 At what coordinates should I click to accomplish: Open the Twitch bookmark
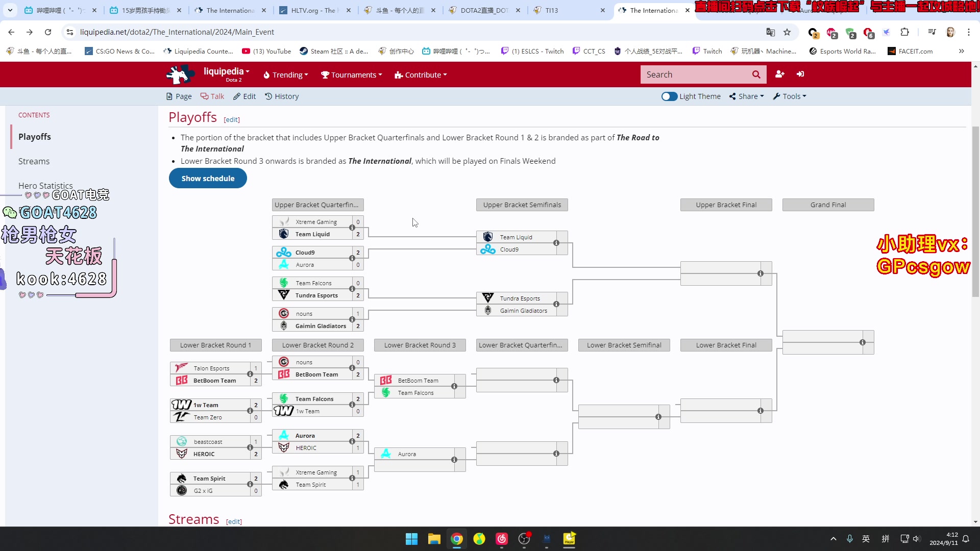tap(707, 51)
